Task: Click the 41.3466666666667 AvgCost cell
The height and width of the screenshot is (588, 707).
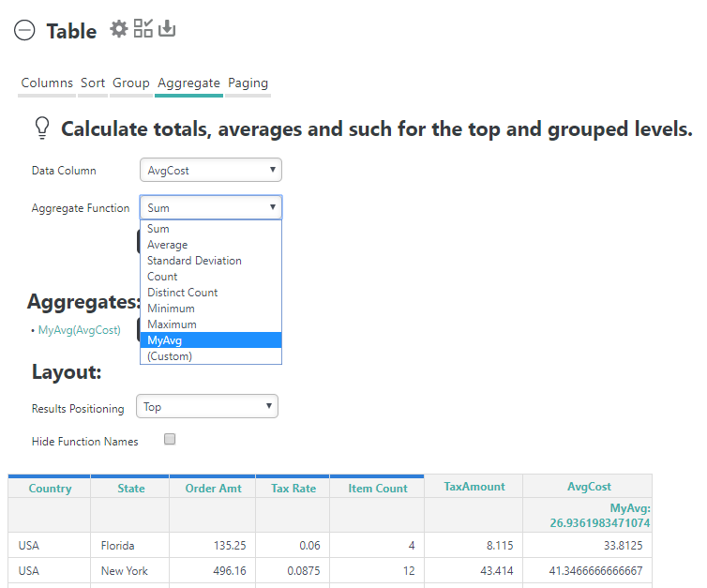Action: coord(588,571)
